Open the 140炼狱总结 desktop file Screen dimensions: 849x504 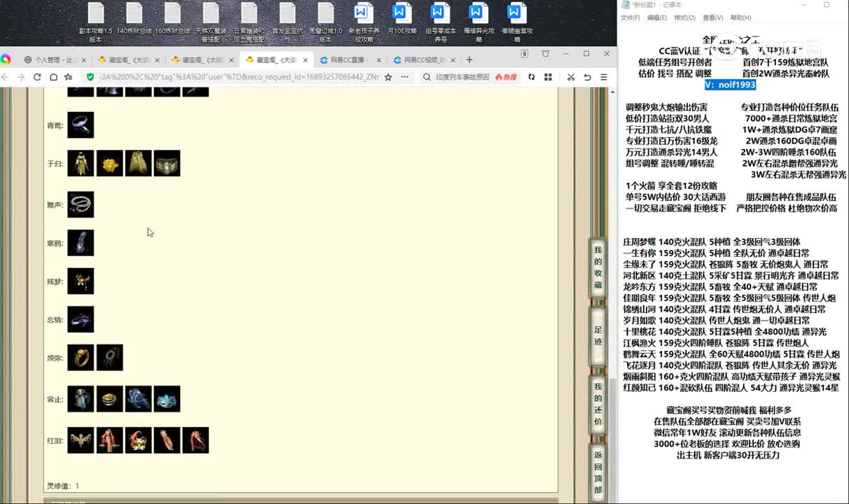click(134, 20)
